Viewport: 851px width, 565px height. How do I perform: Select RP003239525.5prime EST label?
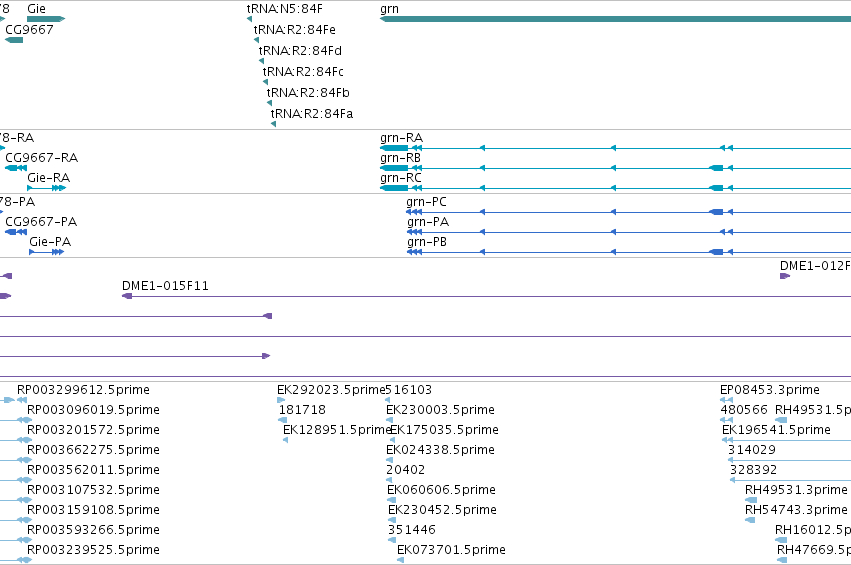pos(93,550)
